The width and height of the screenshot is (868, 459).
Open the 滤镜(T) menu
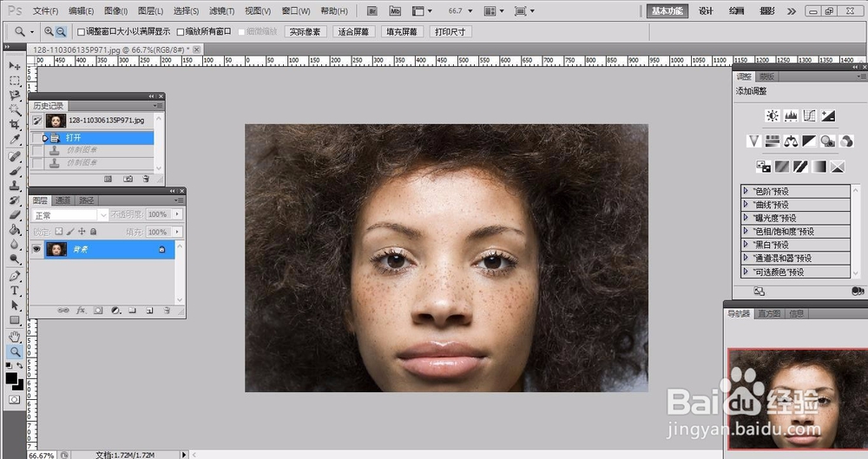point(221,11)
